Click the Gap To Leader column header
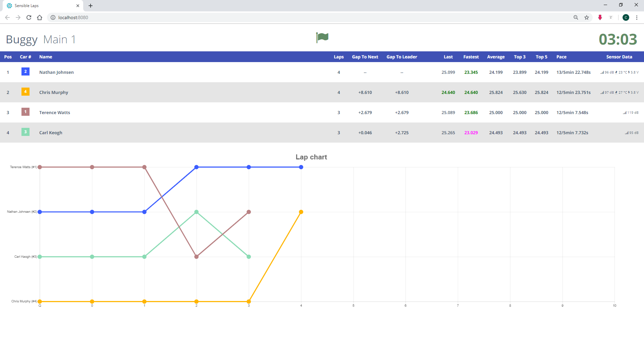 [401, 57]
